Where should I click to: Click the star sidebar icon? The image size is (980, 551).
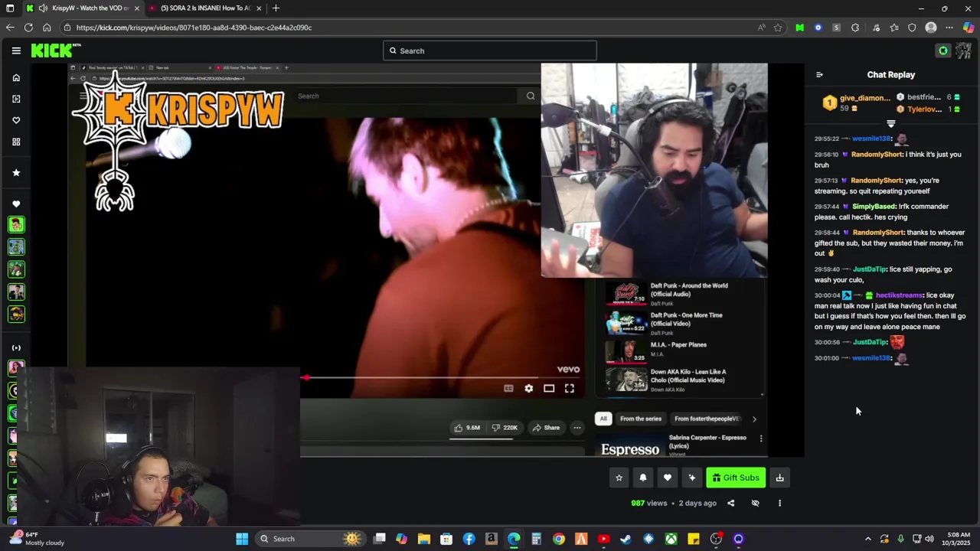[16, 172]
